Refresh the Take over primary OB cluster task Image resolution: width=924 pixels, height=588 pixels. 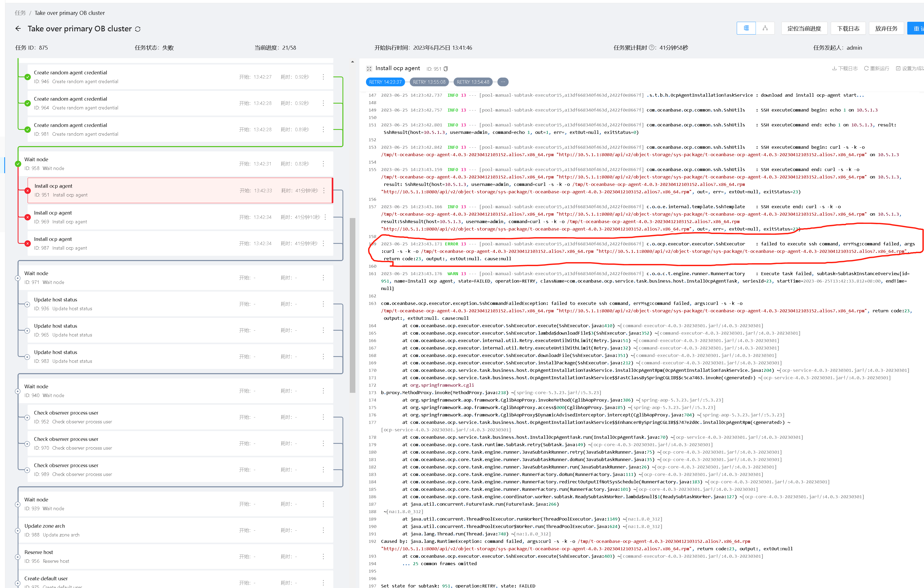pyautogui.click(x=138, y=29)
